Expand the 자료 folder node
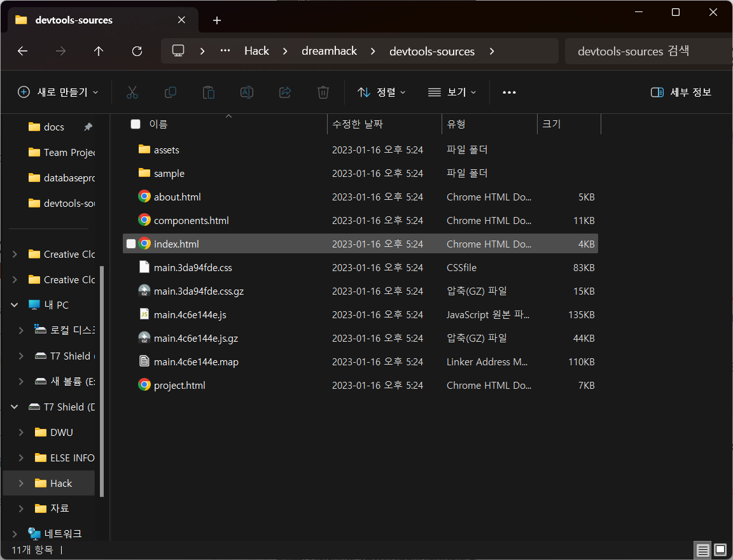733x560 pixels. 21,508
